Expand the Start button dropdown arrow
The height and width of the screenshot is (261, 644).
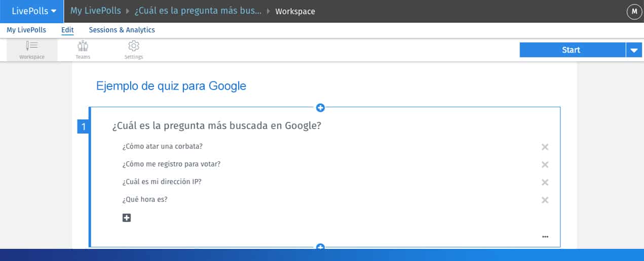coord(634,50)
